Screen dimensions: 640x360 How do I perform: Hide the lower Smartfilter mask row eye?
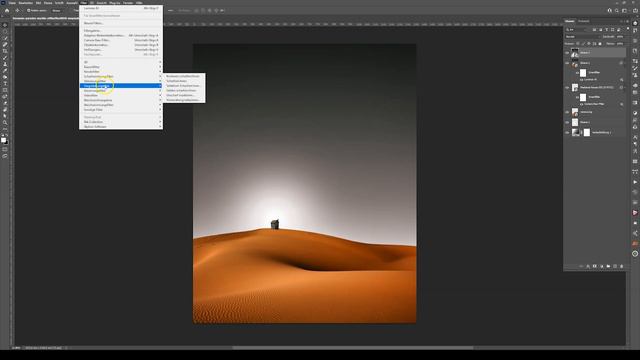(577, 97)
